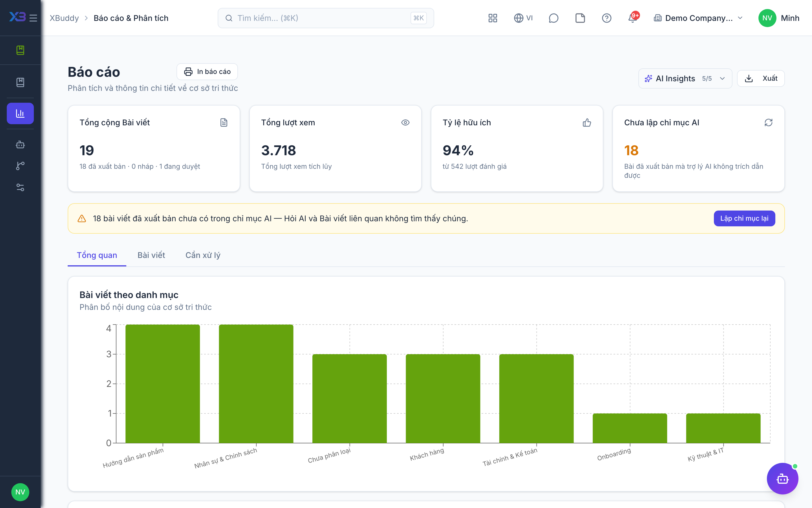Viewport: 812px width, 508px height.
Task: Switch language via the VI globe icon
Action: pos(523,18)
